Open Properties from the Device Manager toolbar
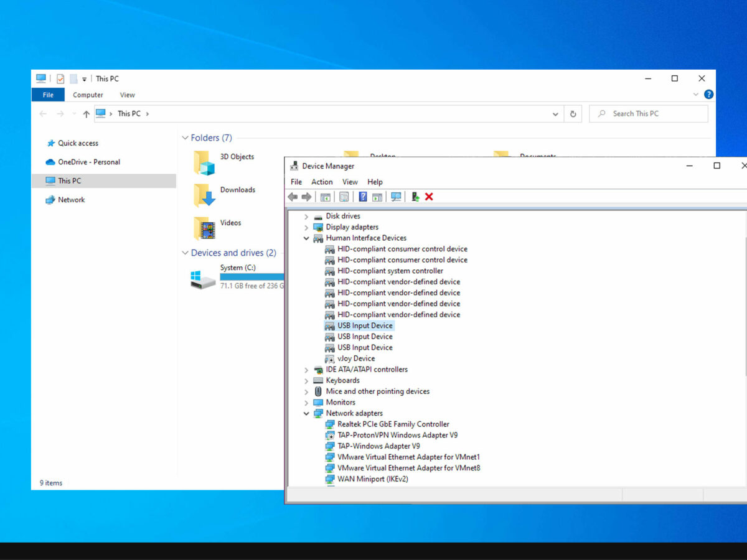The height and width of the screenshot is (560, 747). click(x=344, y=197)
